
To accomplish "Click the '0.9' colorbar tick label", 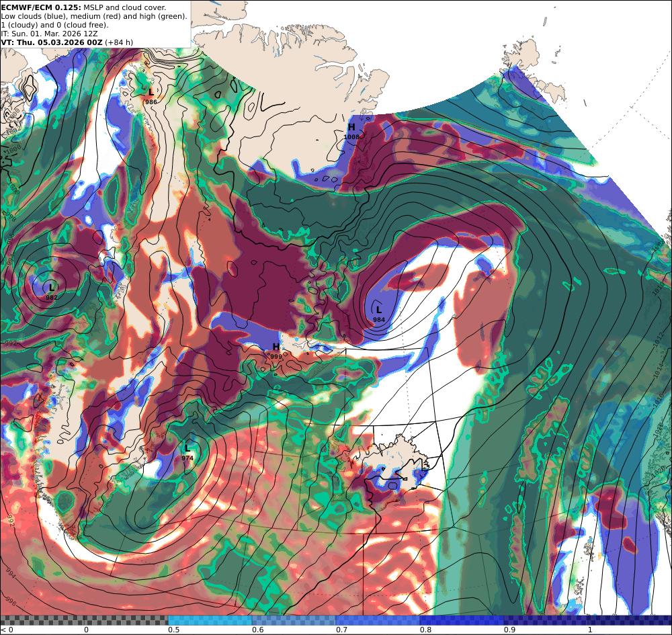I will (509, 630).
